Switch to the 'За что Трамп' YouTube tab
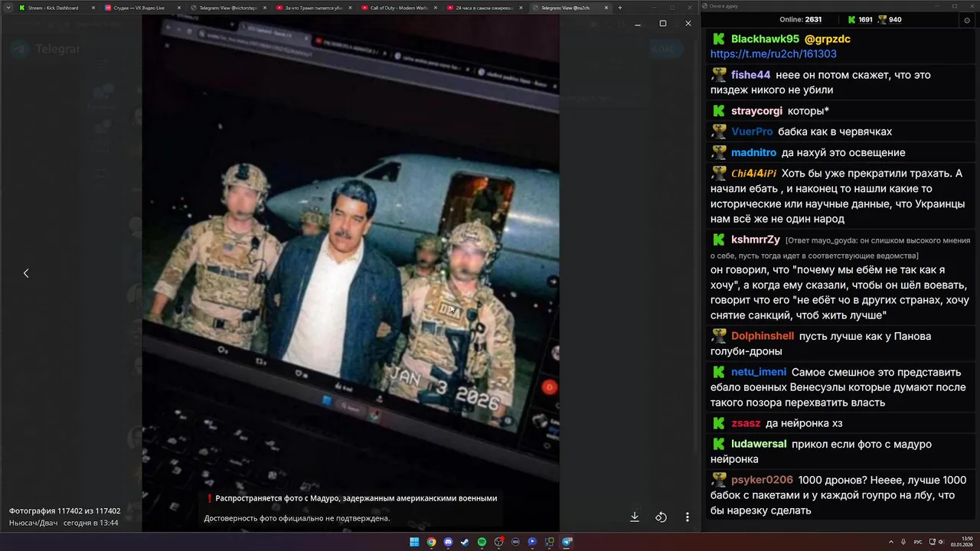Viewport: 980px width, 551px height. point(314,8)
